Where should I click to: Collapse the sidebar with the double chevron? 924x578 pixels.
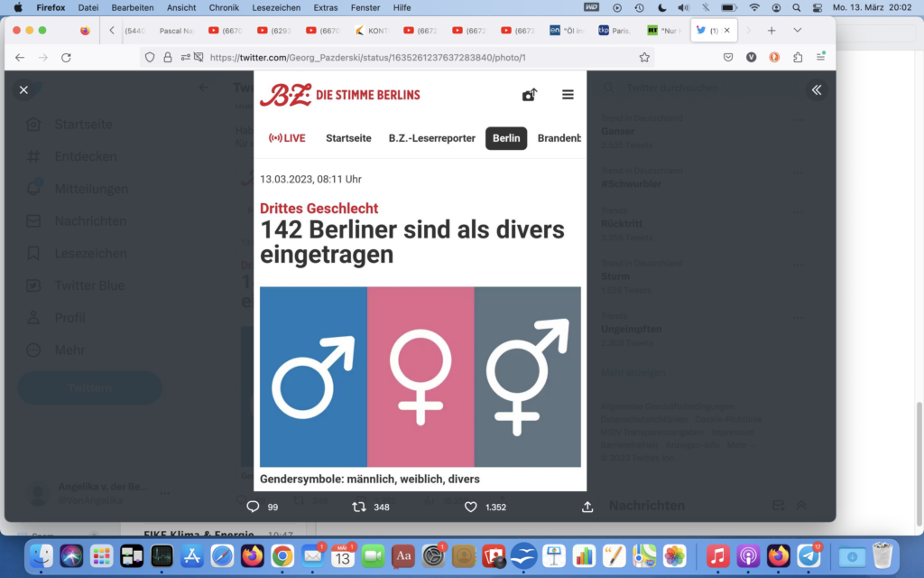816,89
